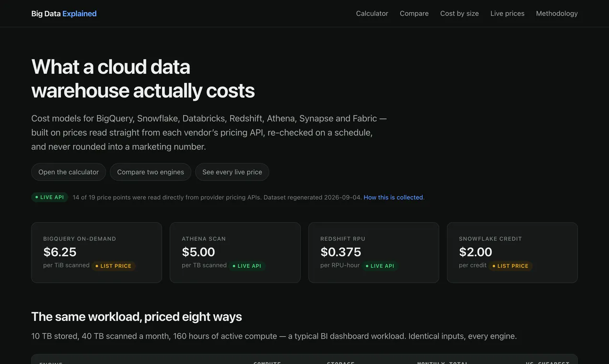Screen dimensions: 609x364
Task: Visit the Methodology nav link
Action: click(x=557, y=13)
